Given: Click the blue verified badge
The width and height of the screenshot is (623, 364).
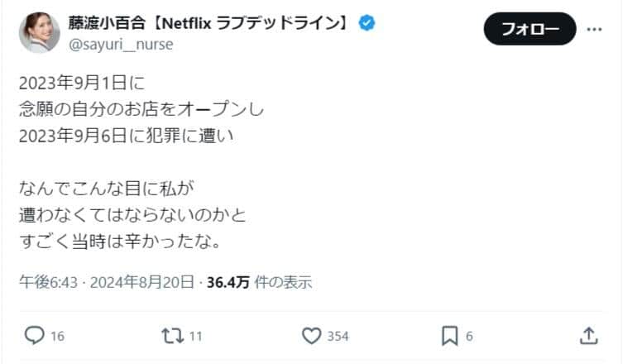Looking at the screenshot, I should point(367,23).
